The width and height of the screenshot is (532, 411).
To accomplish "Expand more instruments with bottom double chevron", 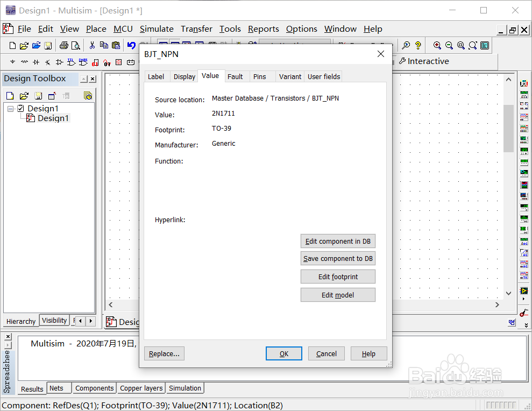I will [x=526, y=325].
